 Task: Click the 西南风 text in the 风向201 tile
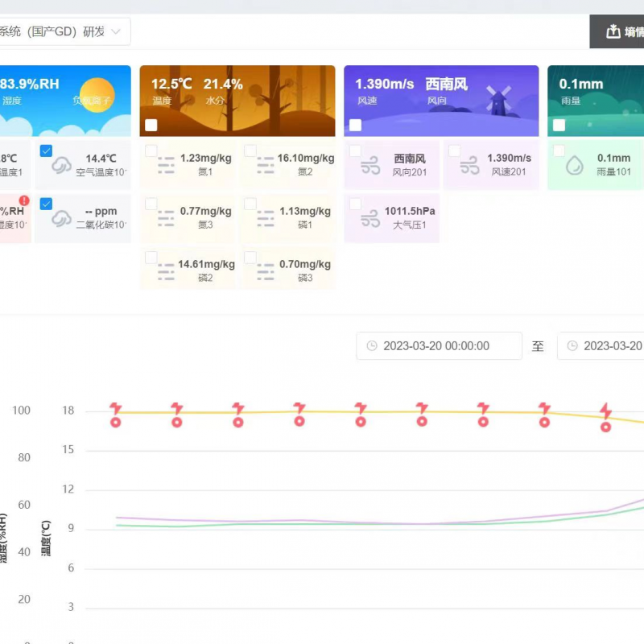410,159
